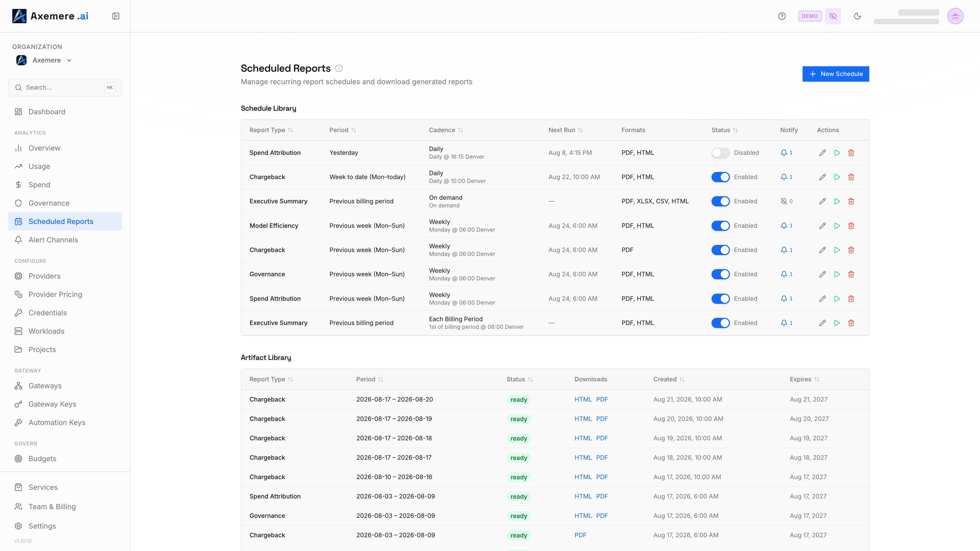Disable the Chargeback Week to date toggle
Viewport: 980px width, 551px height.
tap(720, 177)
